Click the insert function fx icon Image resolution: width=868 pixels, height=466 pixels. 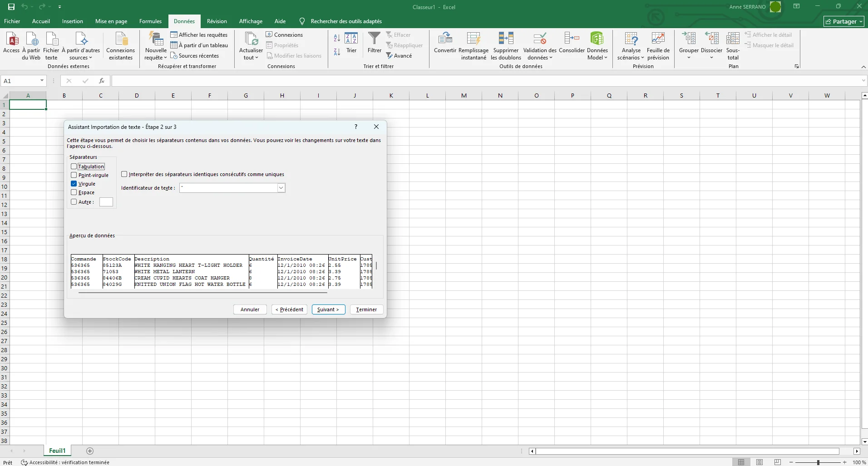pos(102,81)
